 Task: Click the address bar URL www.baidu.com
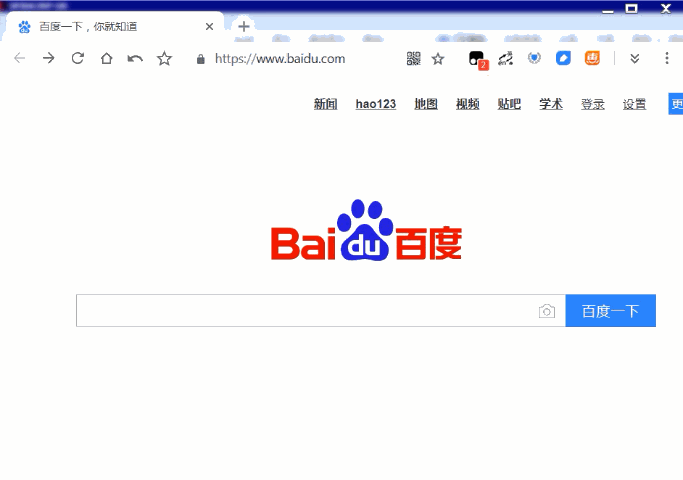pyautogui.click(x=280, y=59)
